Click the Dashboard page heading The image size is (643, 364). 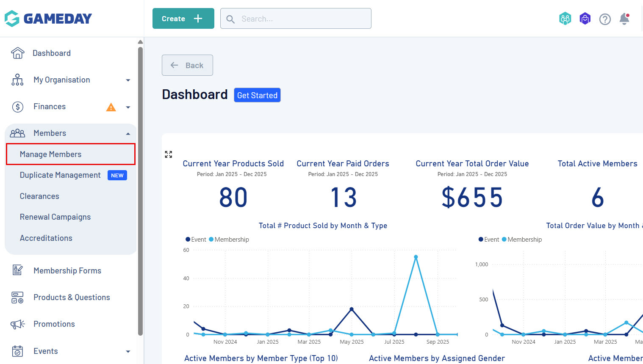(195, 94)
